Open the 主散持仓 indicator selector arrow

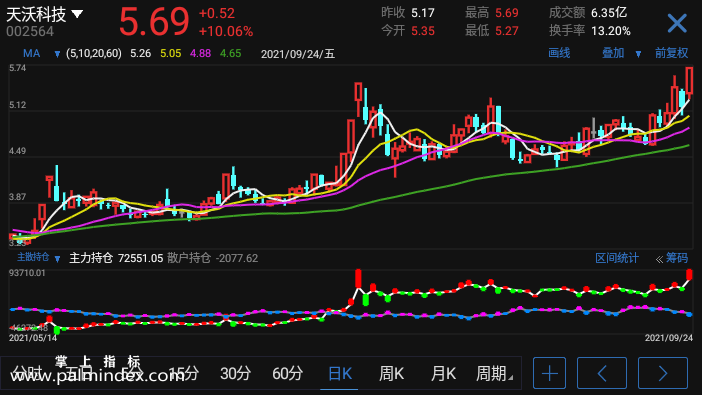57,258
